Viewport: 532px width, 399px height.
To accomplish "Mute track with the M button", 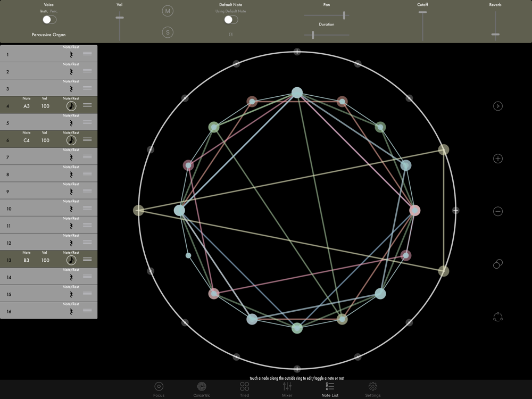I will tap(168, 11).
